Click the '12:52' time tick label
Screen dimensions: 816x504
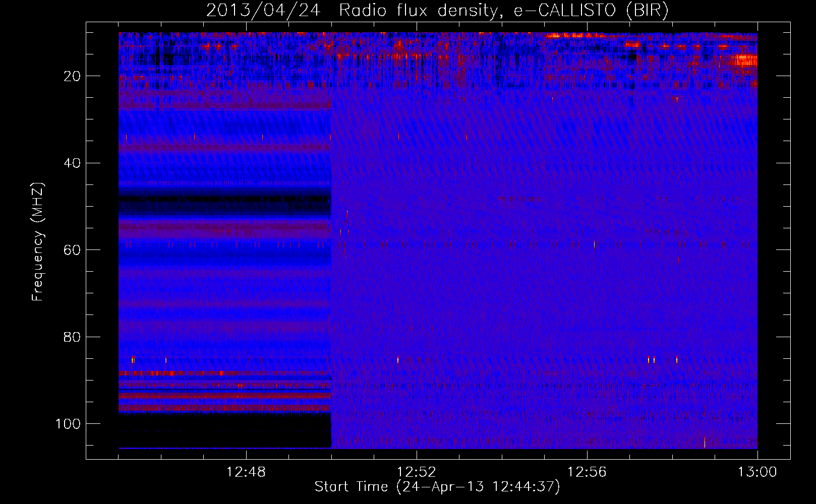click(417, 472)
